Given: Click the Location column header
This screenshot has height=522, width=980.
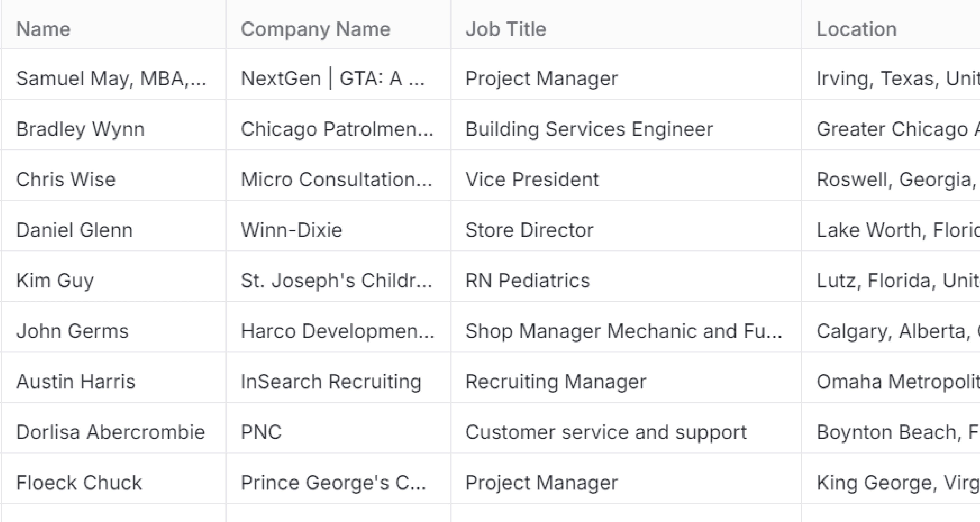Looking at the screenshot, I should tap(856, 29).
